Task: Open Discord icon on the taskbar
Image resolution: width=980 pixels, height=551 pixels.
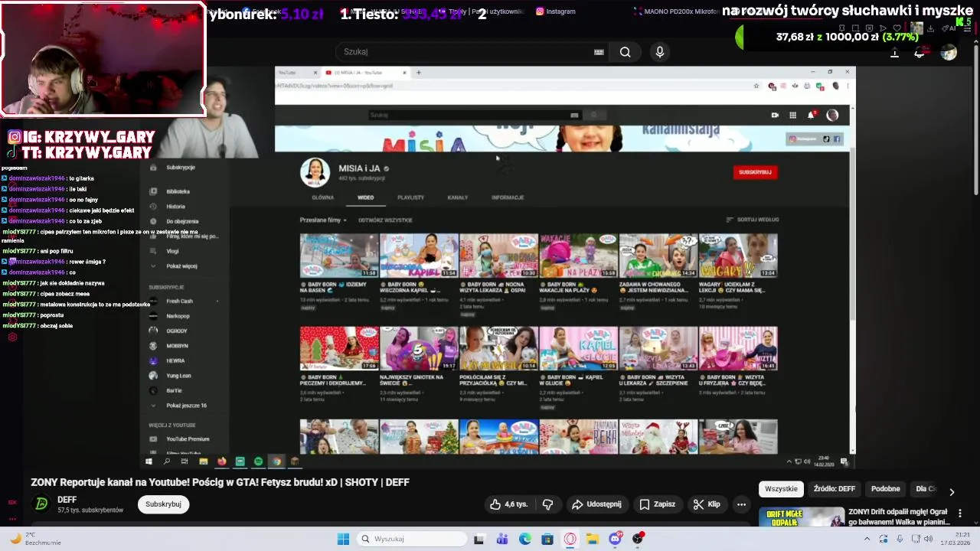Action: [615, 539]
